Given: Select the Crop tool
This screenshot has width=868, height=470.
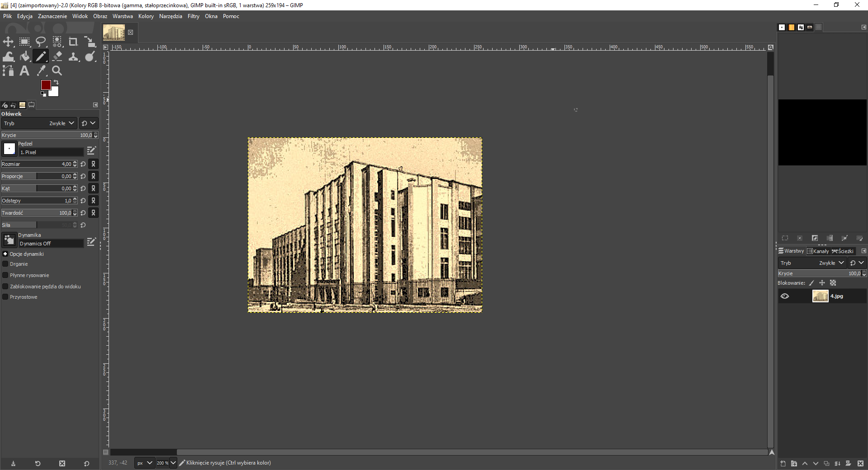Looking at the screenshot, I should coord(73,42).
